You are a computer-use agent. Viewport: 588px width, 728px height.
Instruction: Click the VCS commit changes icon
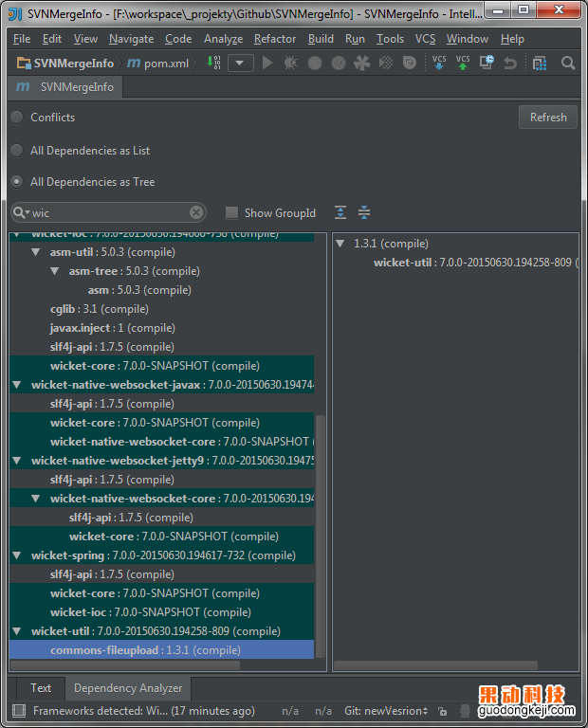pos(463,63)
